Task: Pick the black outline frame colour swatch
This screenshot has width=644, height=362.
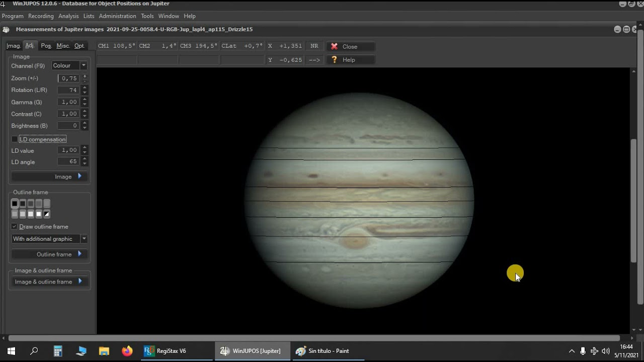Action: [x=15, y=204]
